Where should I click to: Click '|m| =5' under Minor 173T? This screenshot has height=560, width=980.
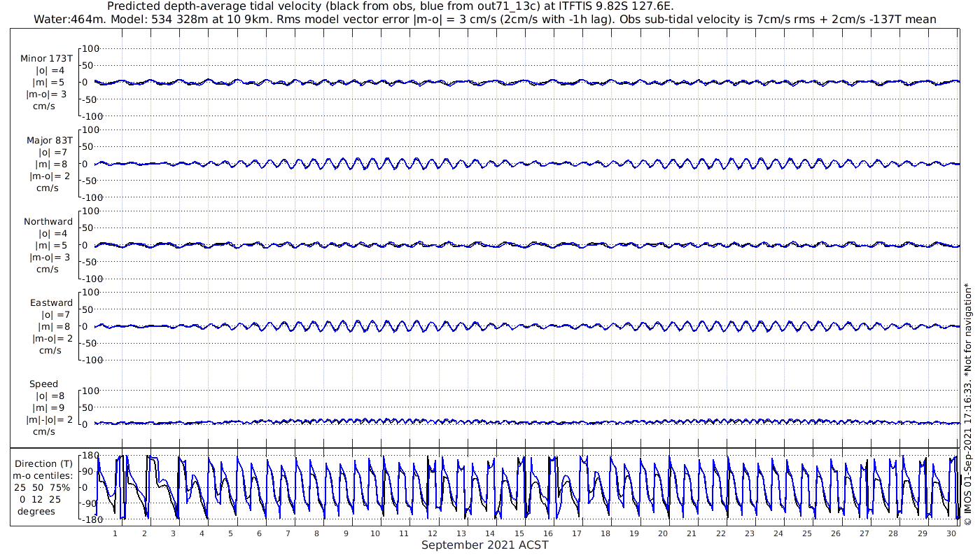coord(49,83)
